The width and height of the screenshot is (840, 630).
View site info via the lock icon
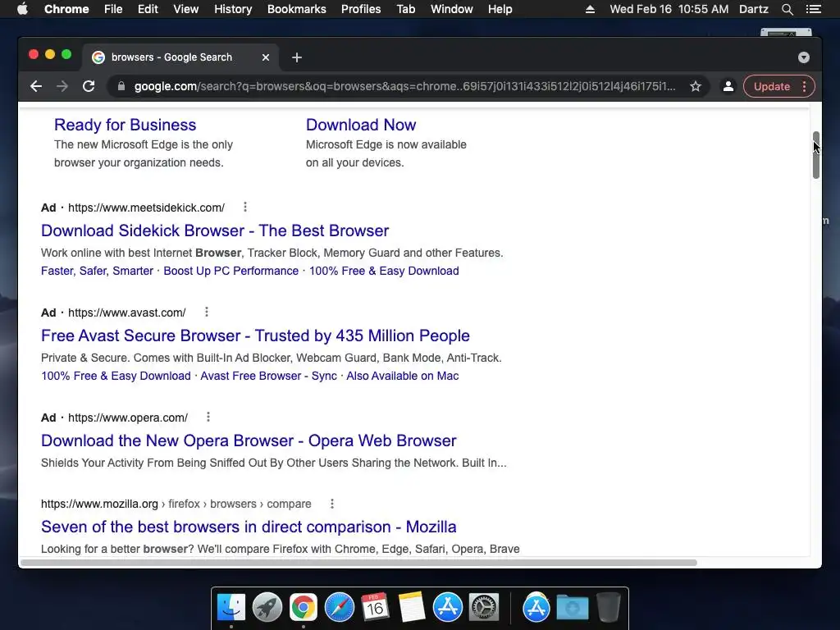(x=121, y=86)
